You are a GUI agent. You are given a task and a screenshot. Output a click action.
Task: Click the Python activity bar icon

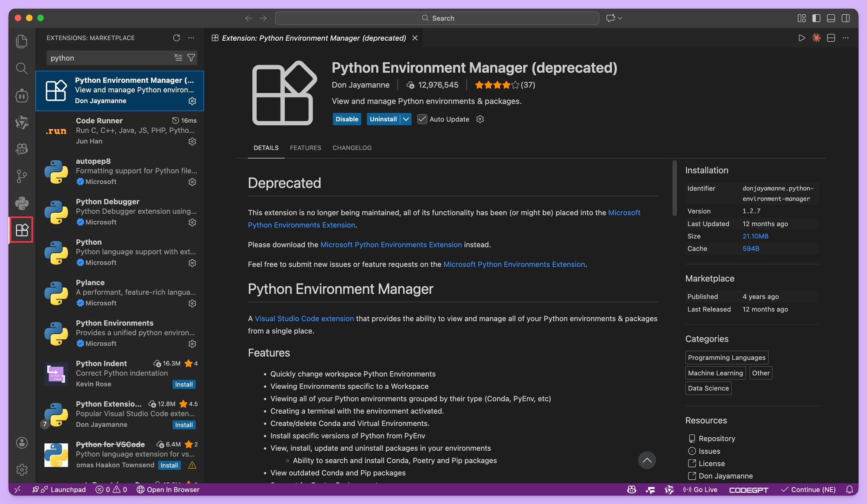pyautogui.click(x=22, y=203)
